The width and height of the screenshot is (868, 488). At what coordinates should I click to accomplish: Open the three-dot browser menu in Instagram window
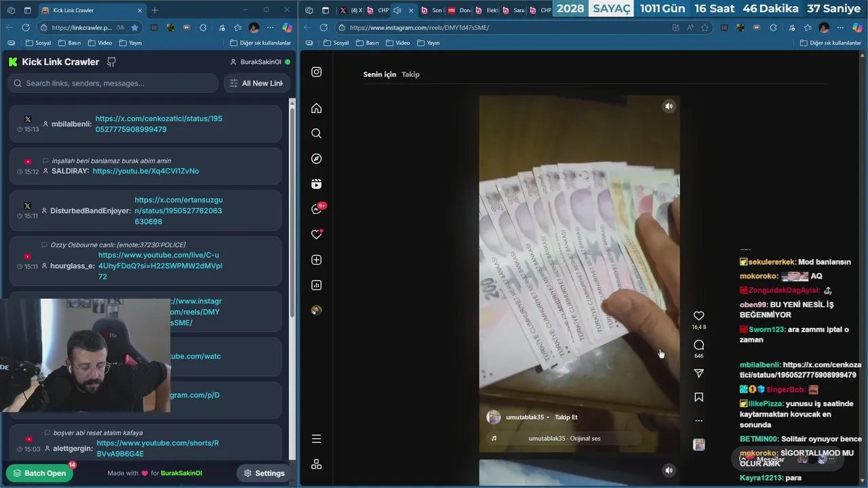coord(841,28)
